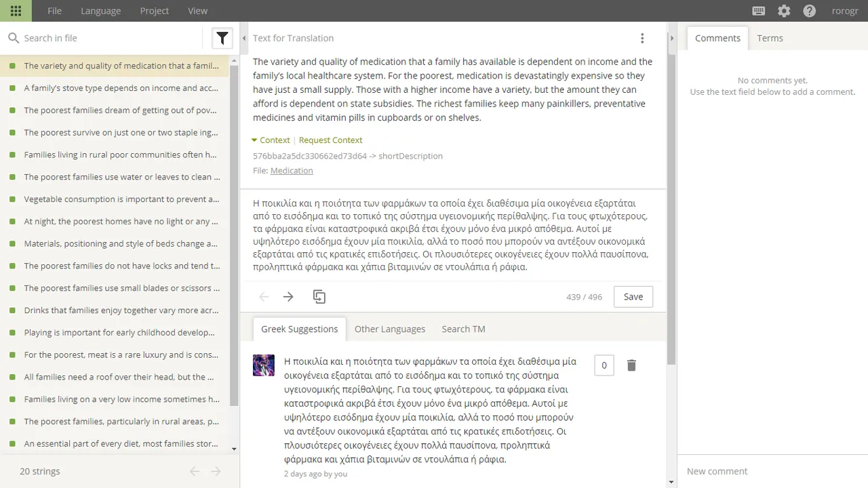This screenshot has height=488, width=868.
Task: Open the Project menu
Action: click(x=155, y=11)
